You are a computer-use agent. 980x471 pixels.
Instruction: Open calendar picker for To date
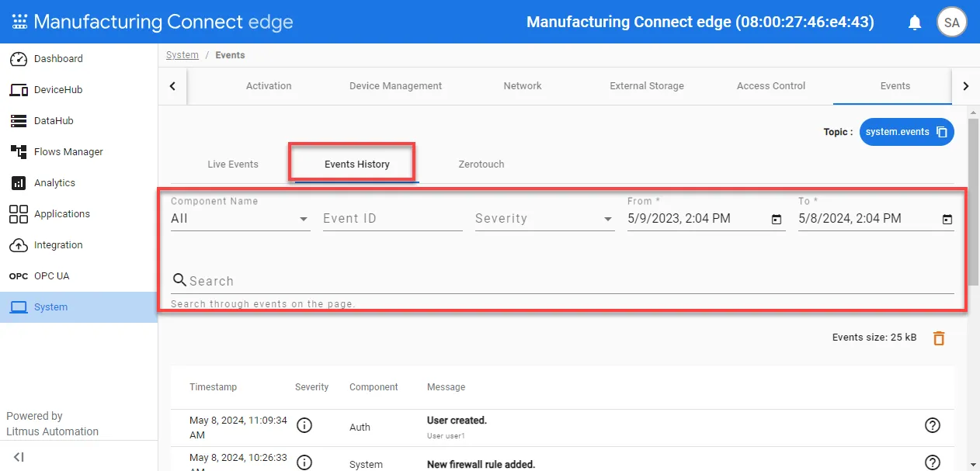click(x=947, y=220)
